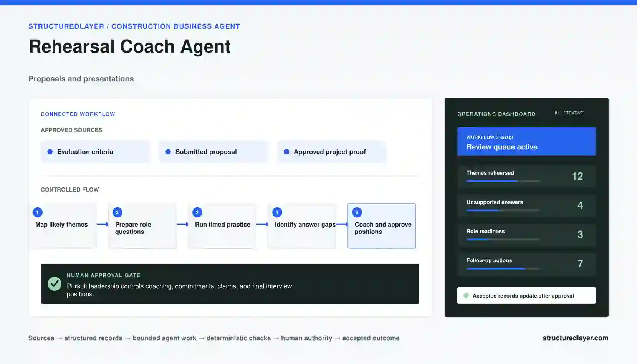
Task: Click the Proposals and presentations subtitle
Action: (x=81, y=79)
